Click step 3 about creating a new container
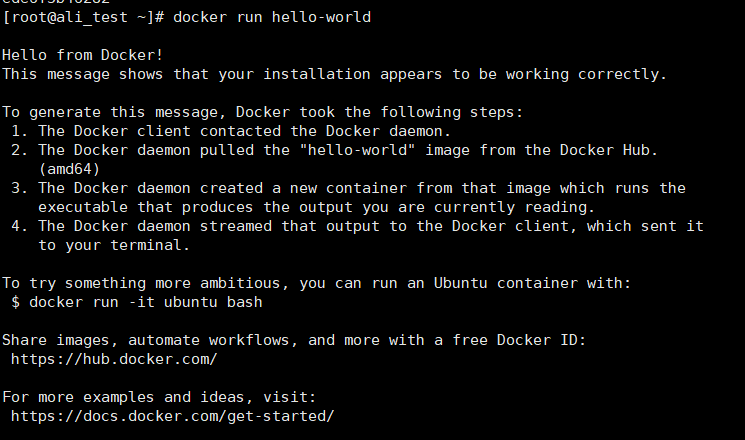The width and height of the screenshot is (745, 440). pyautogui.click(x=360, y=188)
